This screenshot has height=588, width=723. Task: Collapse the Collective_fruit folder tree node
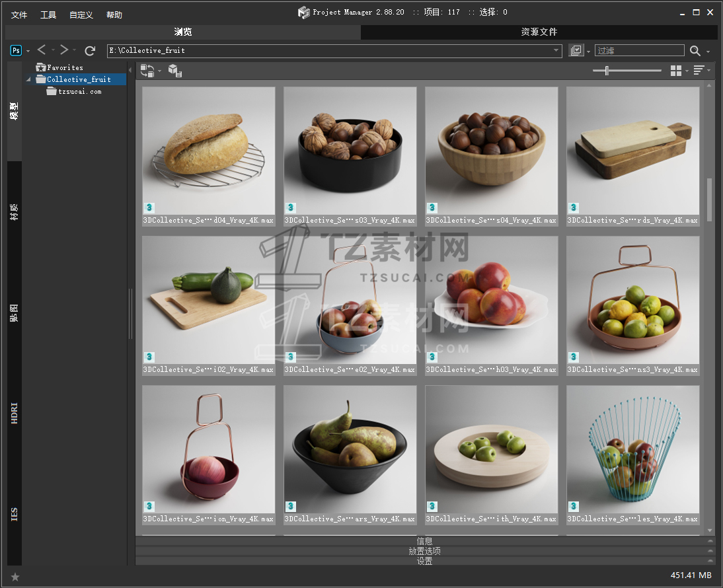click(29, 80)
